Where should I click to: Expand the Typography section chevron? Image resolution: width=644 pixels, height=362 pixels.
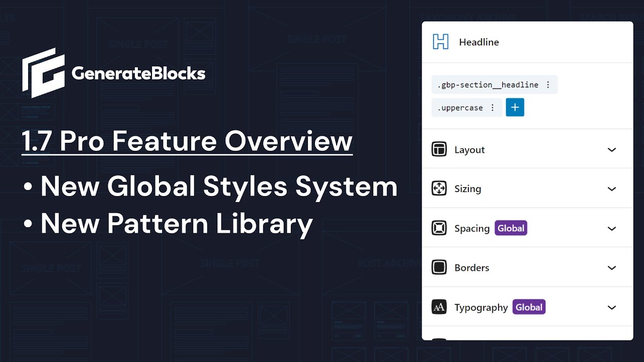pyautogui.click(x=612, y=307)
